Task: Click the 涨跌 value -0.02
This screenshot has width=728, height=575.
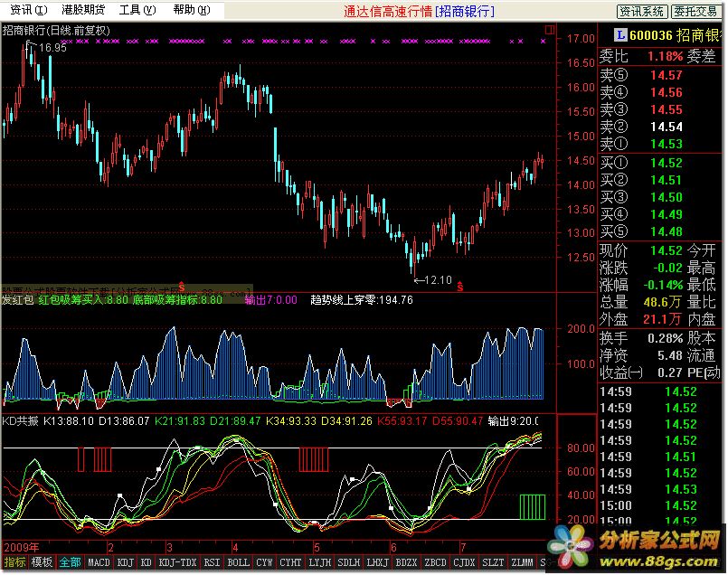Action: pyautogui.click(x=667, y=268)
